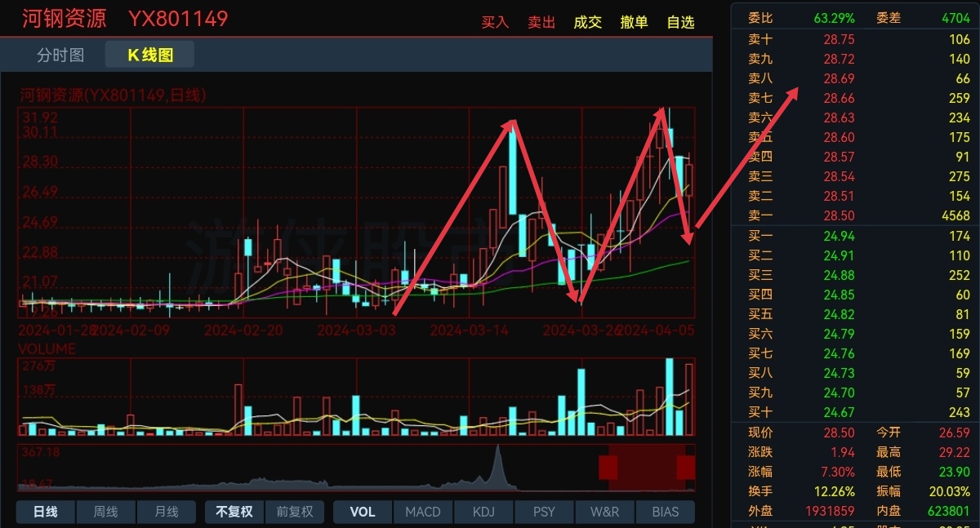The image size is (980, 528).
Task: Switch indicator to W&R
Action: 604,512
